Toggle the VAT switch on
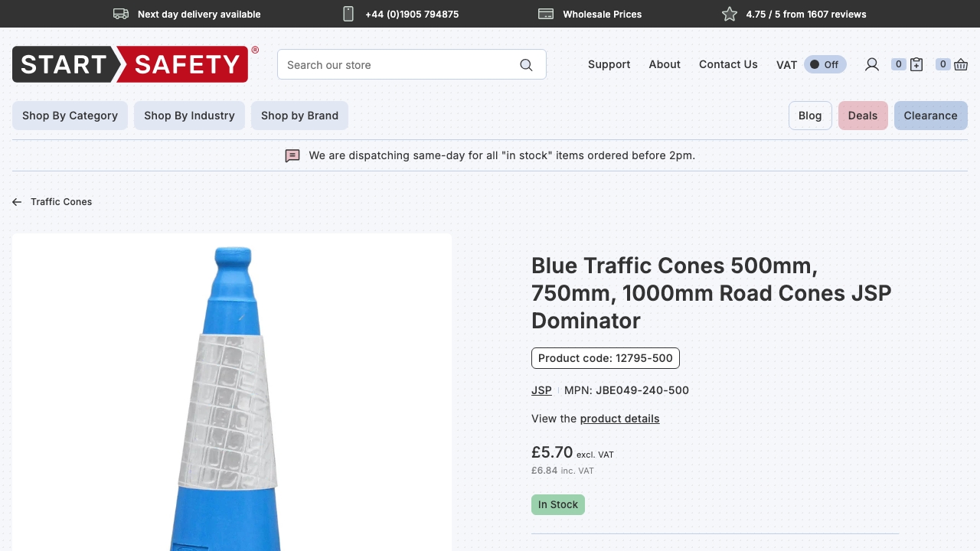Viewport: 980px width, 551px height. [825, 64]
